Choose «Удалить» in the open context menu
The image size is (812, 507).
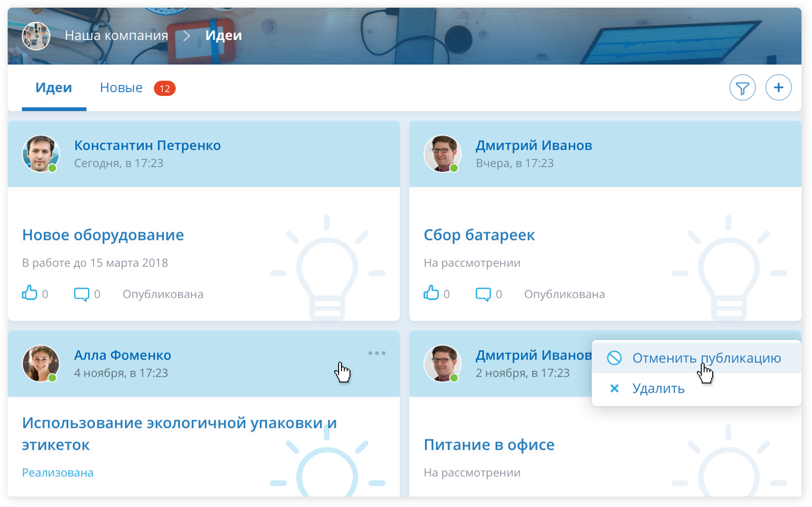[x=658, y=389]
